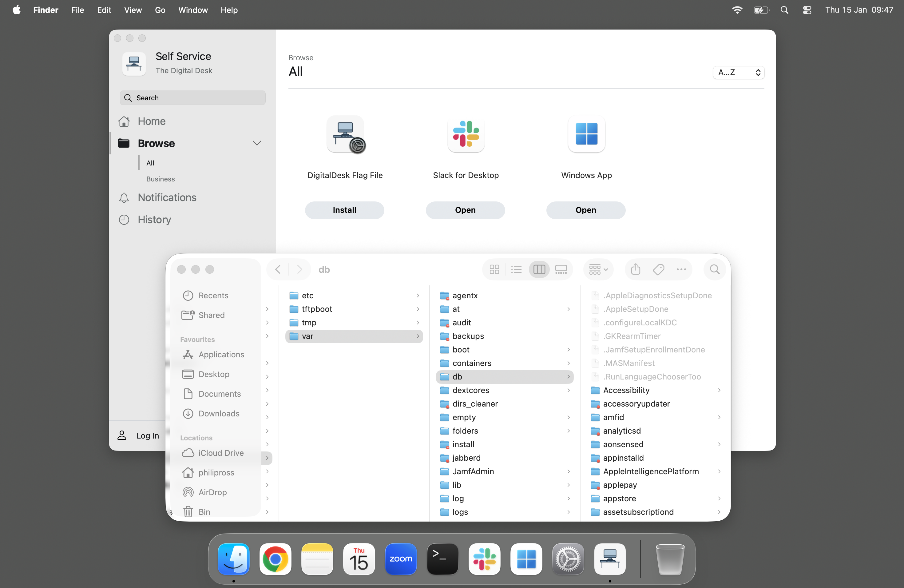Switch Finder to gallery view
The image size is (904, 588).
point(561,269)
